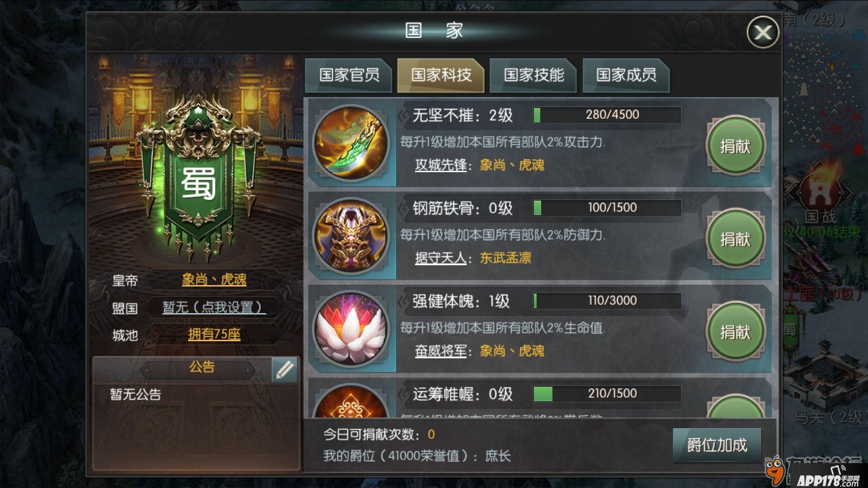Open the 国家技能 tab
This screenshot has height=488, width=868.
(x=533, y=75)
